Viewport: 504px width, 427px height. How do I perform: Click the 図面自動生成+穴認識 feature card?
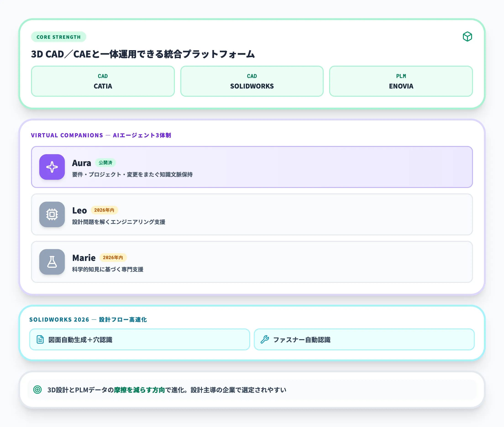tap(139, 339)
